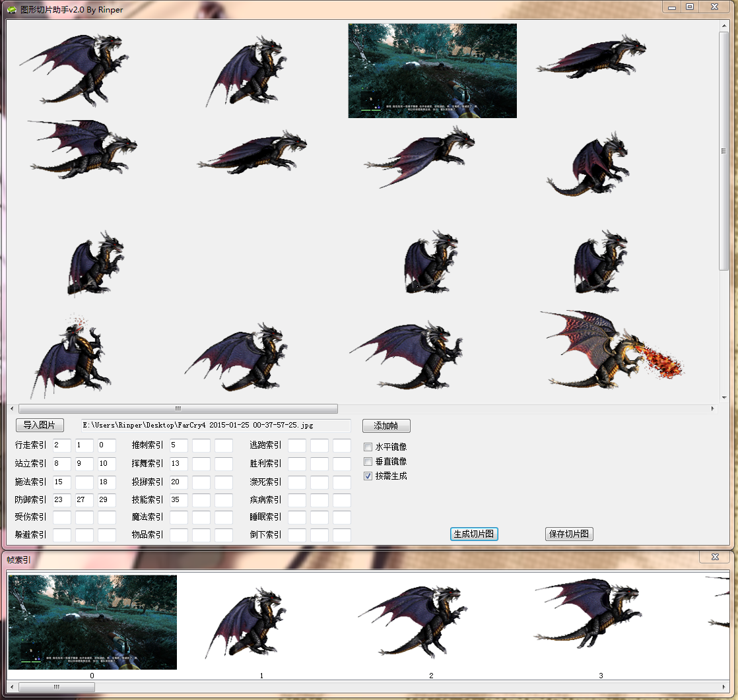Click 帧索引 panel horizontal scrollbar thumb
Screen dimensions: 738x700
pos(57,687)
